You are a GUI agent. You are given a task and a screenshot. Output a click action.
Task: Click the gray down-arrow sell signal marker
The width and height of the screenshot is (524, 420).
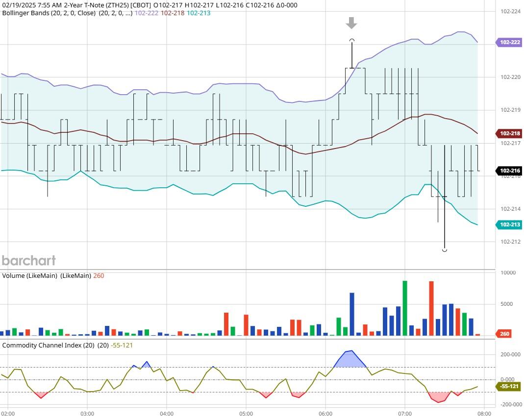coord(351,23)
